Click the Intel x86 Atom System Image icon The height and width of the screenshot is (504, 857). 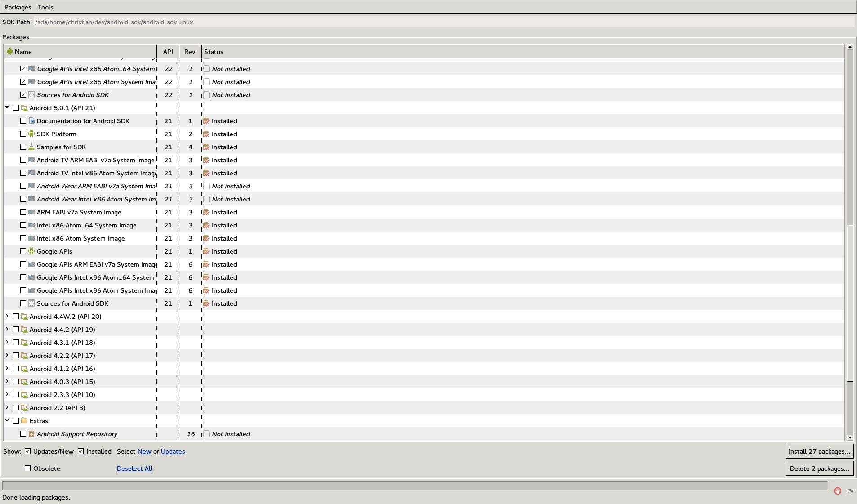click(31, 238)
